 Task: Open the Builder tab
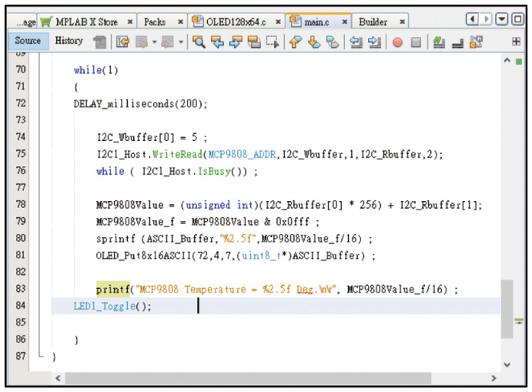(x=373, y=22)
